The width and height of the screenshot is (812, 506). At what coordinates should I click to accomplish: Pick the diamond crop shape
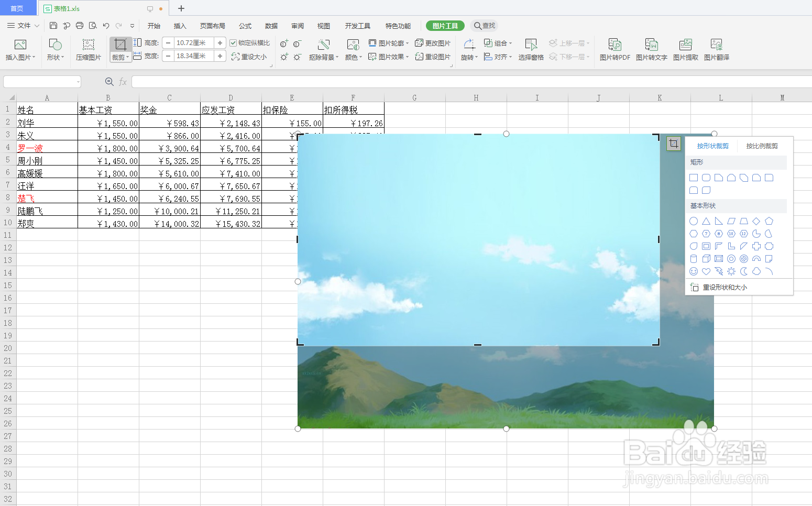tap(756, 221)
